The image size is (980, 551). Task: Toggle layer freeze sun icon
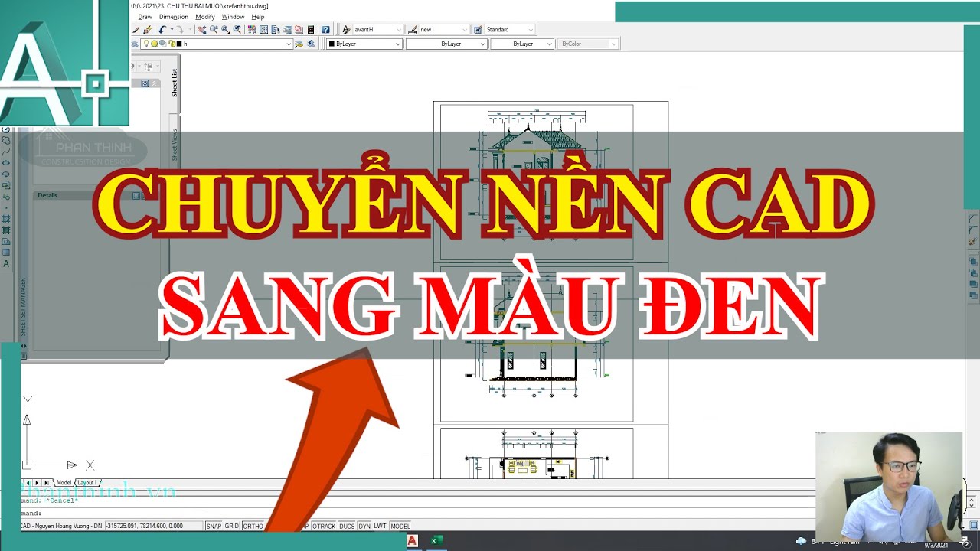pyautogui.click(x=154, y=44)
